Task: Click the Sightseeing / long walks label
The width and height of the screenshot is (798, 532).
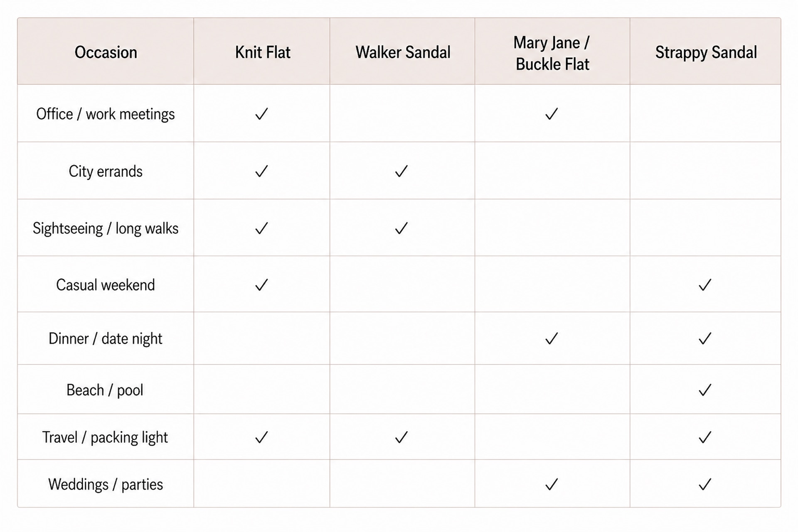Action: [x=106, y=228]
